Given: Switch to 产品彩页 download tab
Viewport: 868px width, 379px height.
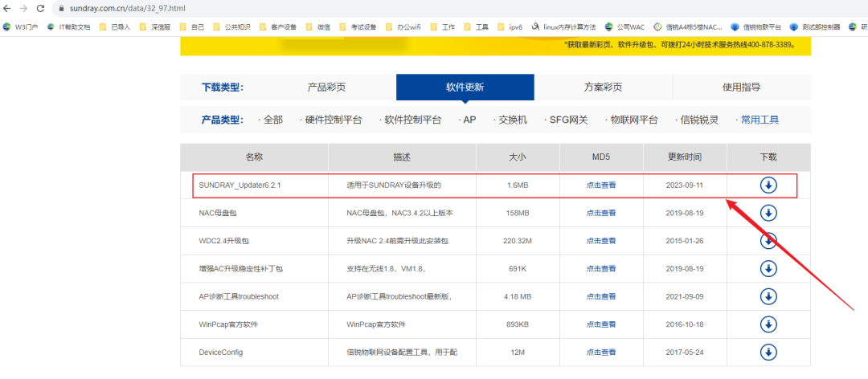Looking at the screenshot, I should pos(326,87).
